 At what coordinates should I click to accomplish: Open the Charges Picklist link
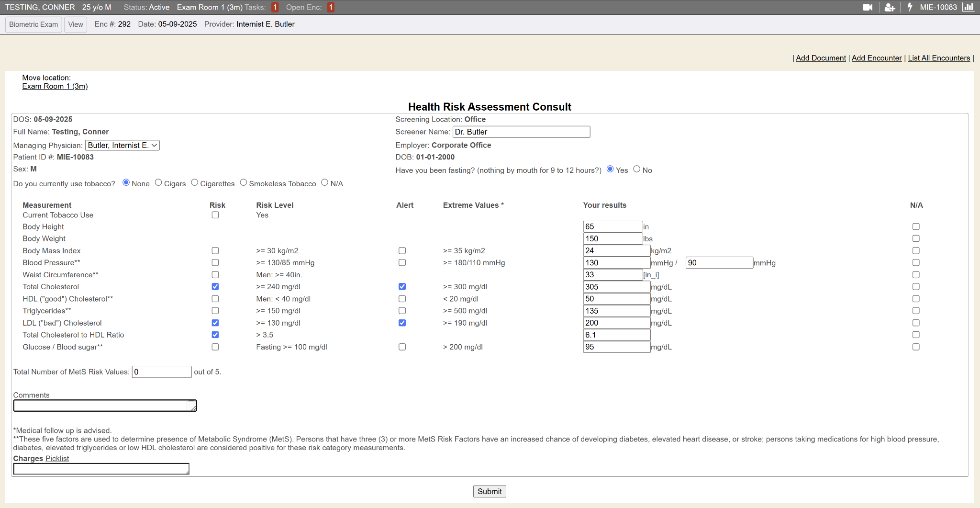point(57,459)
